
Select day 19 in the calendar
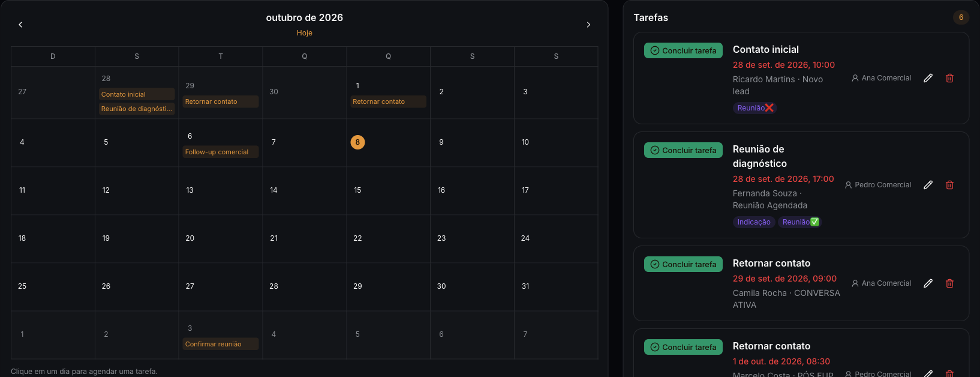click(137, 238)
